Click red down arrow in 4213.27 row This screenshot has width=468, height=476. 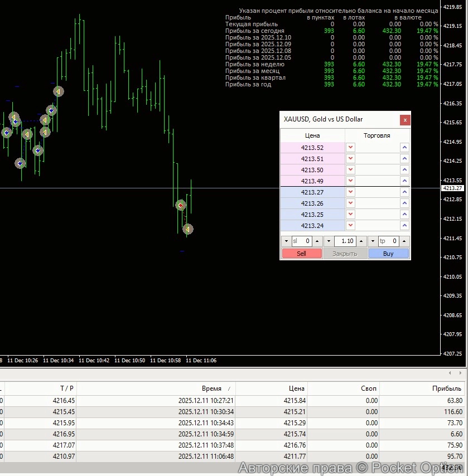click(x=350, y=192)
